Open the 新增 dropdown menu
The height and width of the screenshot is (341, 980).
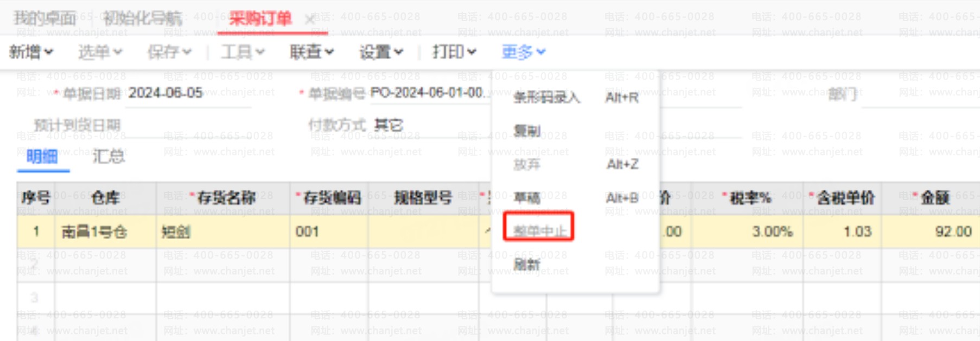(x=31, y=52)
